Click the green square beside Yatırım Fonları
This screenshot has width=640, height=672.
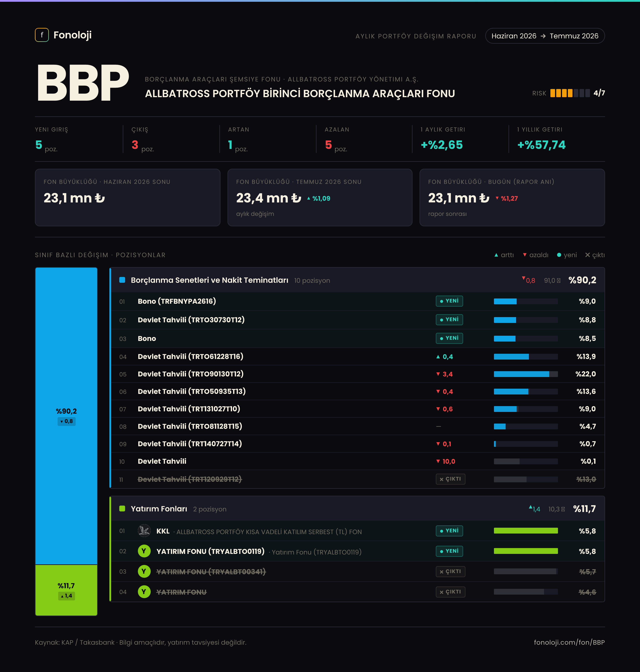tap(122, 509)
